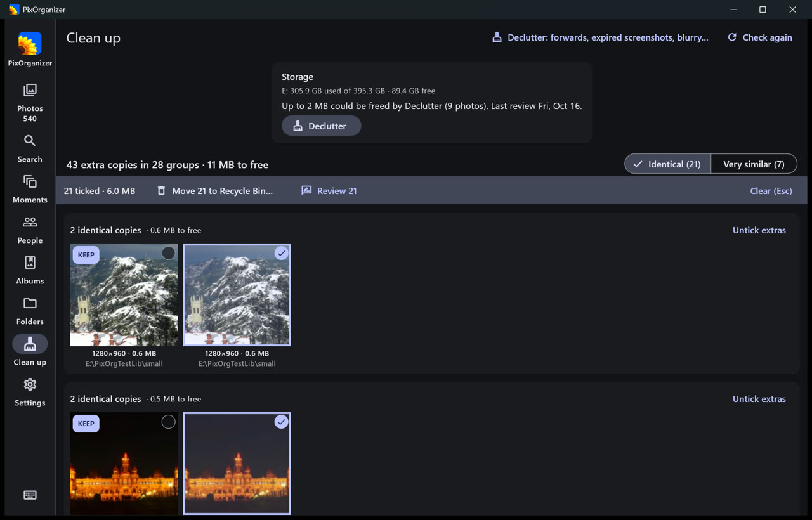Click 'E: 305.9 GB used' storage line
The image size is (812, 520).
click(x=358, y=91)
